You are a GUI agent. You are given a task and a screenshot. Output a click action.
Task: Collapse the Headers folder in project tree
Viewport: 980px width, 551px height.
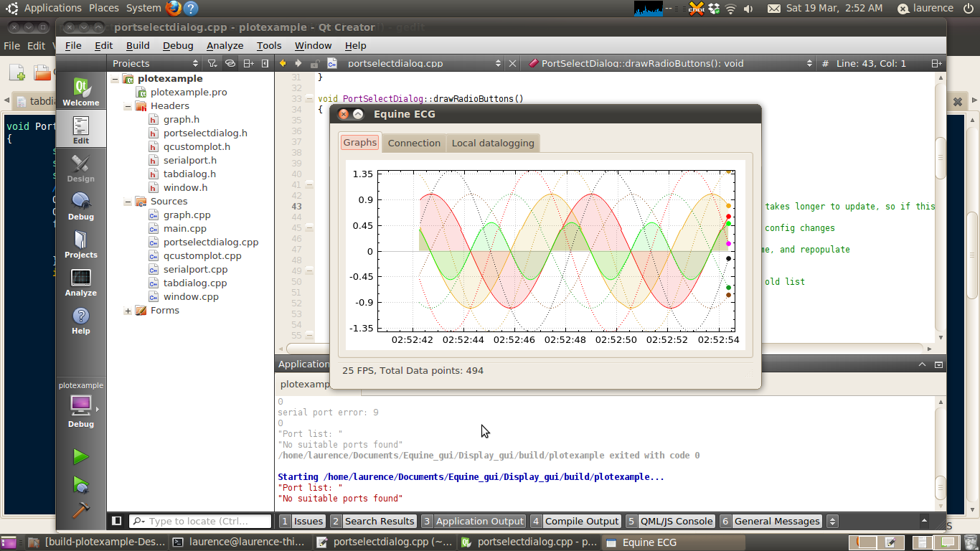click(x=128, y=106)
